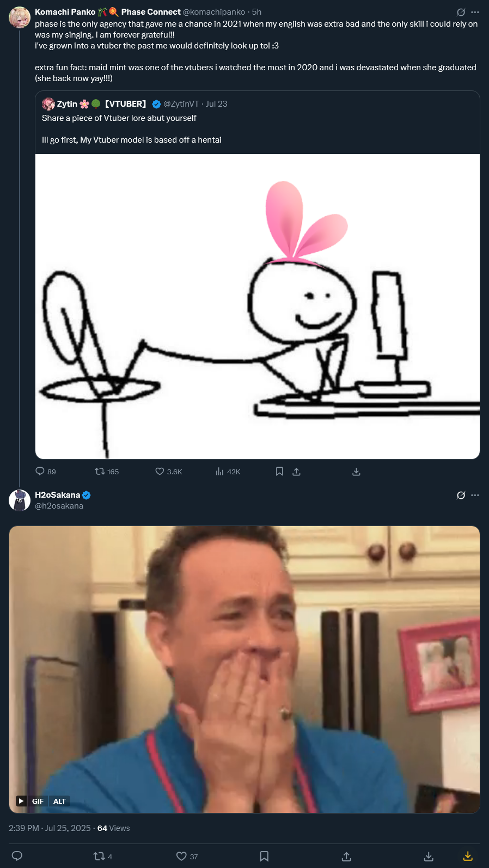
Task: Toggle bookmark on H2oSakana's reply
Action: 264,857
